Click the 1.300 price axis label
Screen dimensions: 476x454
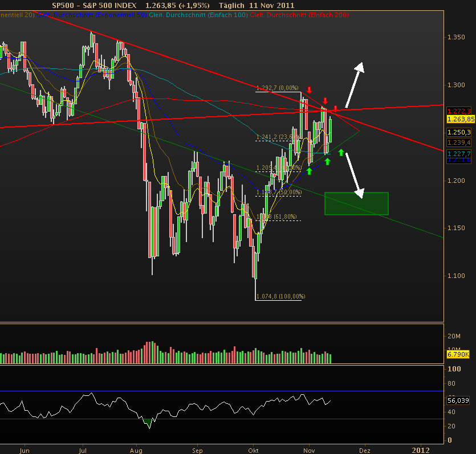point(456,85)
